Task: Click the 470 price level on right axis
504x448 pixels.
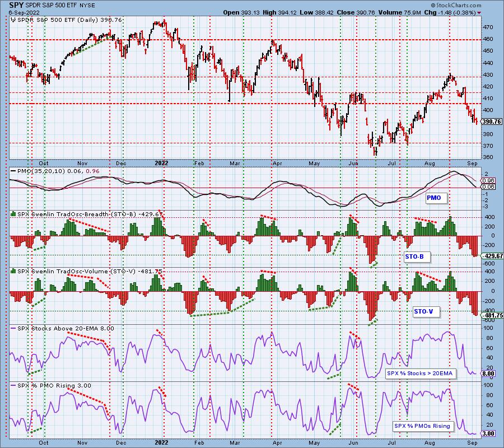Action: 488,27
